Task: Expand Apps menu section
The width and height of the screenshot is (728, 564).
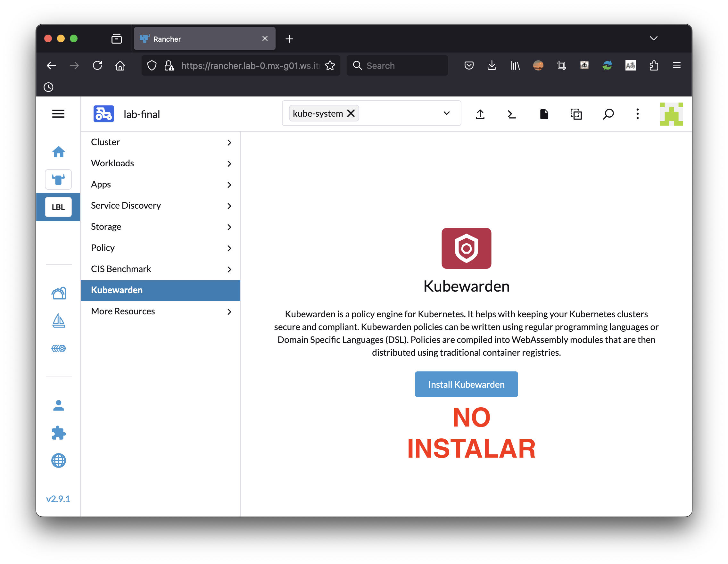Action: [160, 184]
